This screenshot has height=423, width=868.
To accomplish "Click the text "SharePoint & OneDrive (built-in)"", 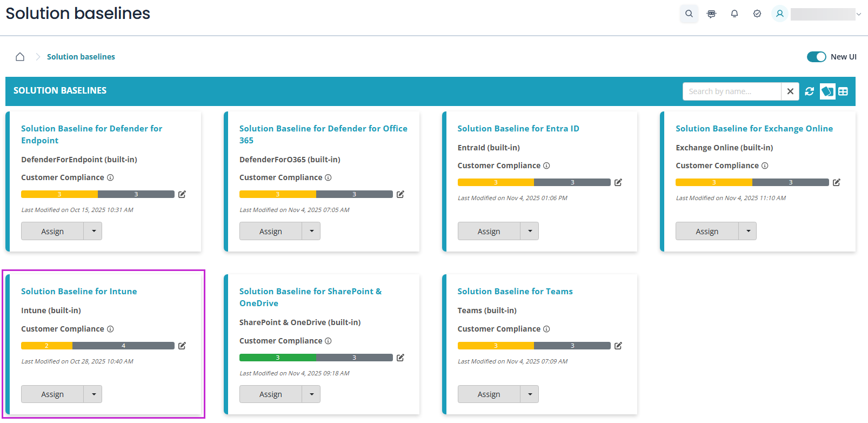I will tap(300, 322).
